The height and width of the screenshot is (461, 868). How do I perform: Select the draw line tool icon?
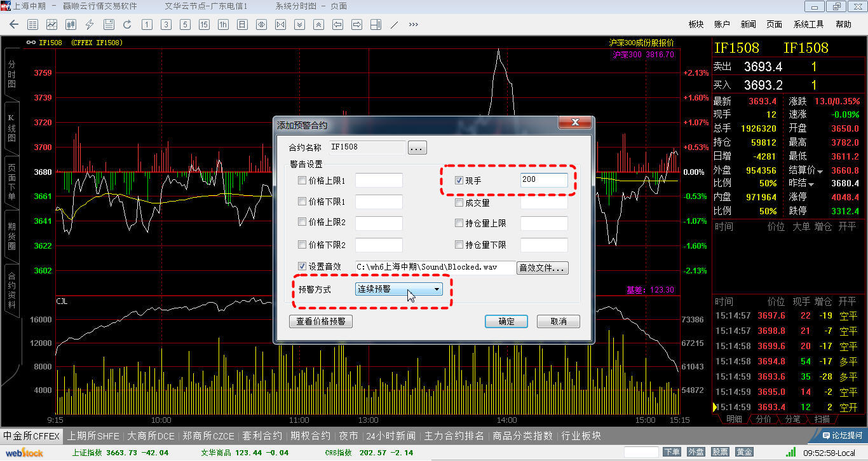point(394,25)
